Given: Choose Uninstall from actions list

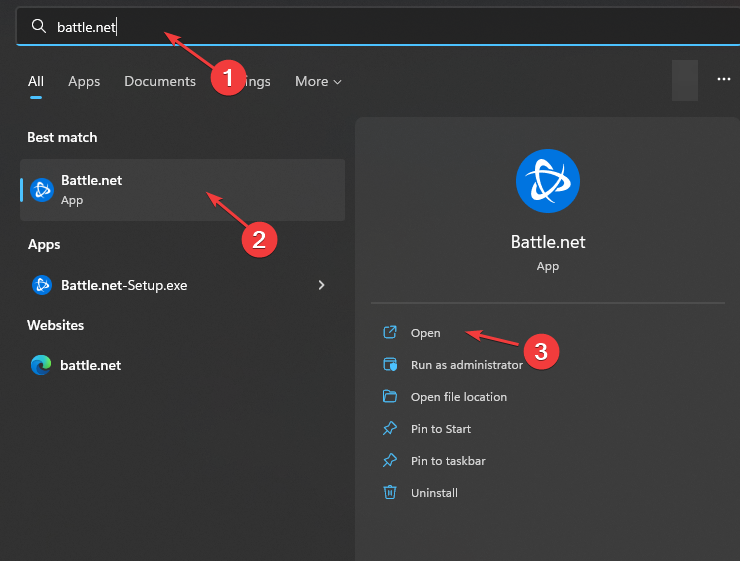Looking at the screenshot, I should 434,493.
